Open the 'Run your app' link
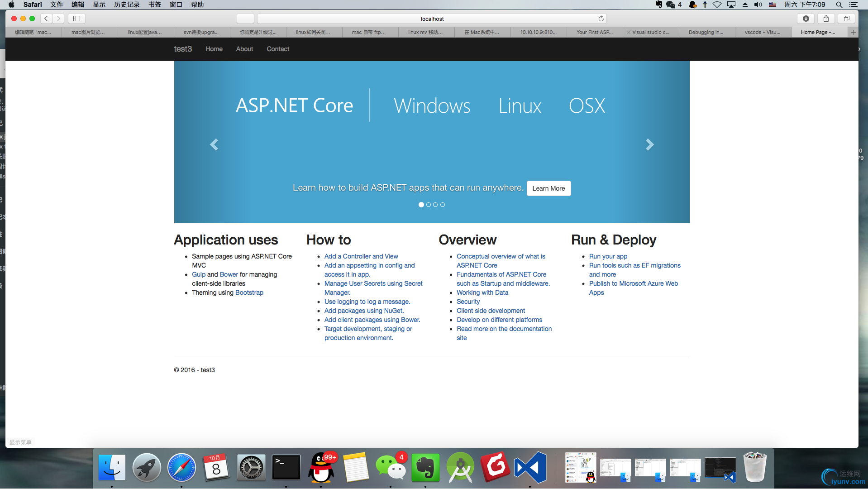This screenshot has width=868, height=489. [x=608, y=256]
